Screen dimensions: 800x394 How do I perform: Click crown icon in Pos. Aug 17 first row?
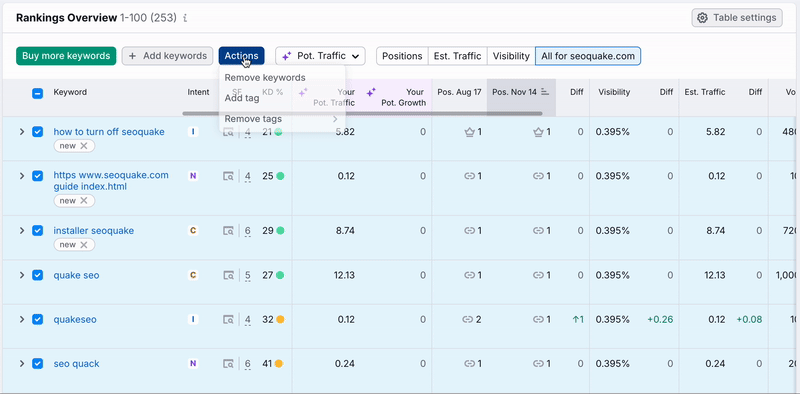pos(469,132)
